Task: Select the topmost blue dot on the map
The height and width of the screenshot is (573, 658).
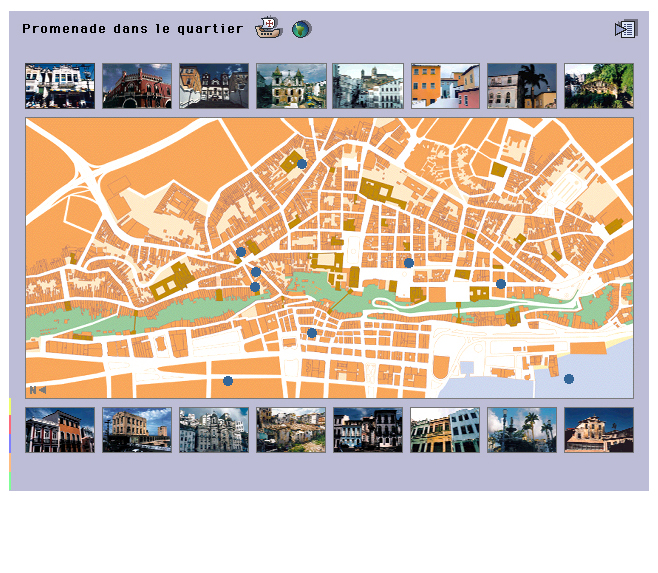Action: (301, 164)
